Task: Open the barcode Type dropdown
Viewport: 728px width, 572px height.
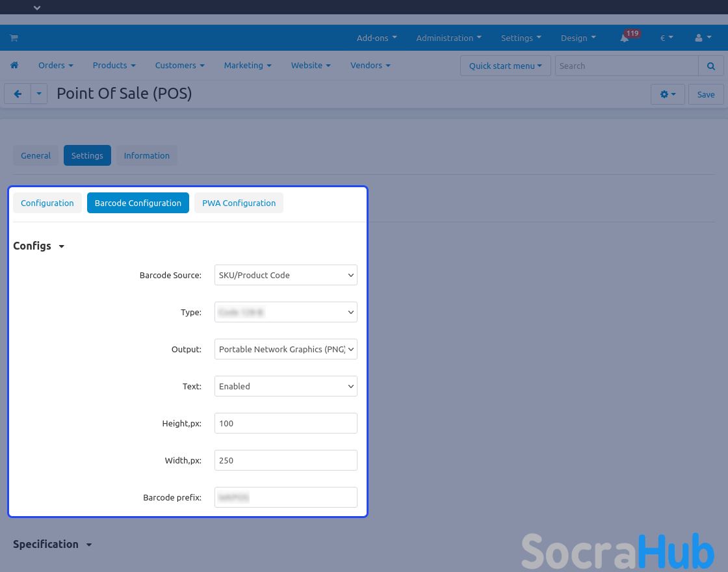Action: pos(285,312)
